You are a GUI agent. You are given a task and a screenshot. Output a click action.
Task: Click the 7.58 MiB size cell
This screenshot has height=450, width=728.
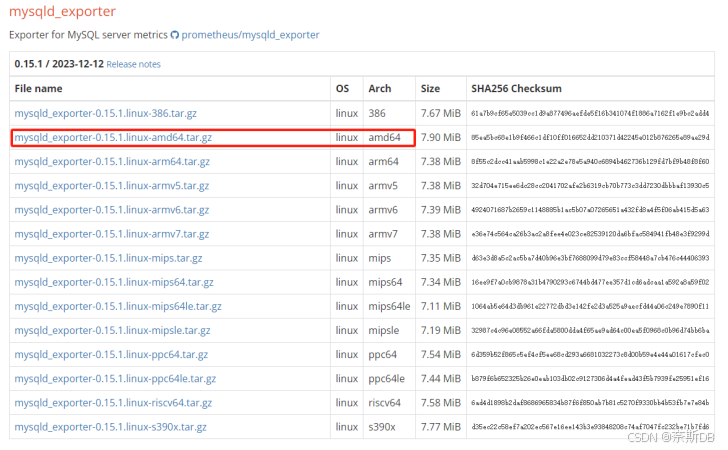[441, 403]
